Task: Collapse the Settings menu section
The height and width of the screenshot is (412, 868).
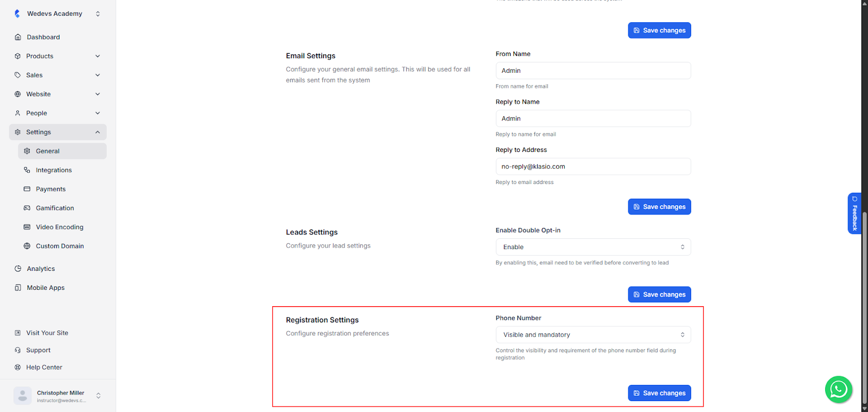Action: point(98,132)
